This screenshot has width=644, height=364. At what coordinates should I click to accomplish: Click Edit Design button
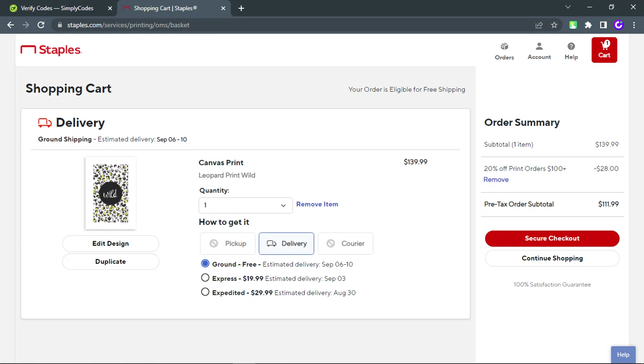[111, 244]
